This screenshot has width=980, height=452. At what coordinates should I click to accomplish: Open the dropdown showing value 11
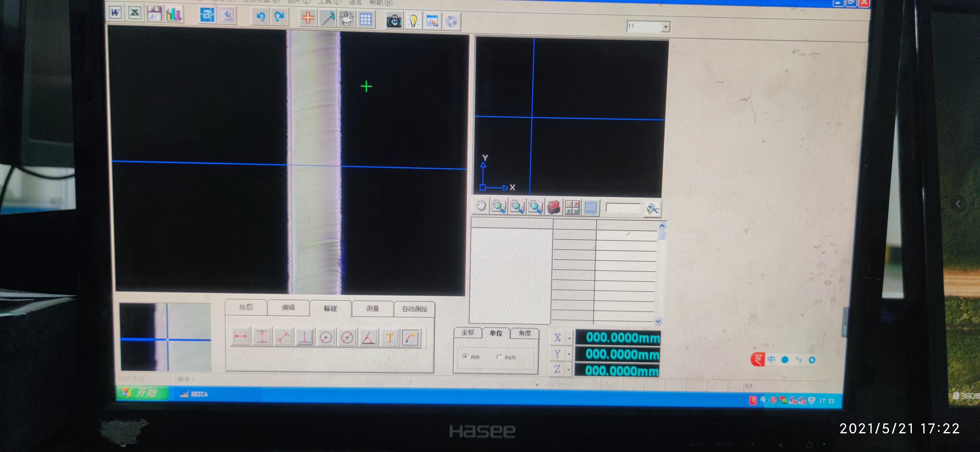pyautogui.click(x=665, y=27)
